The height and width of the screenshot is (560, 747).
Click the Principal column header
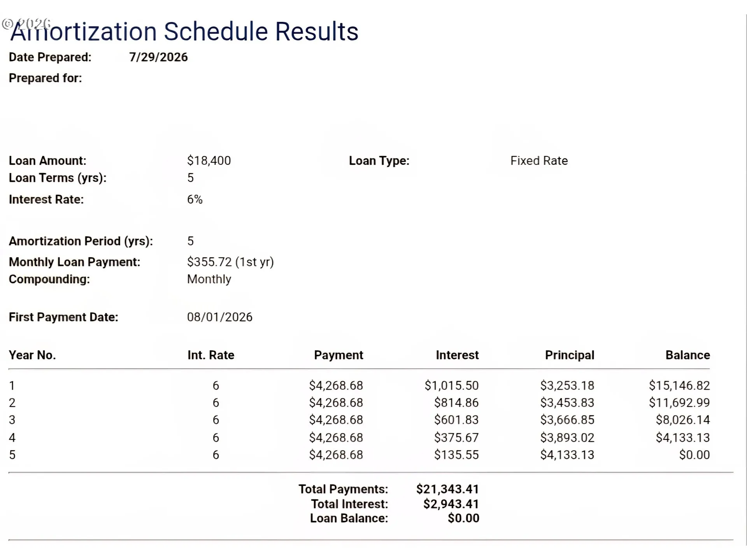570,355
